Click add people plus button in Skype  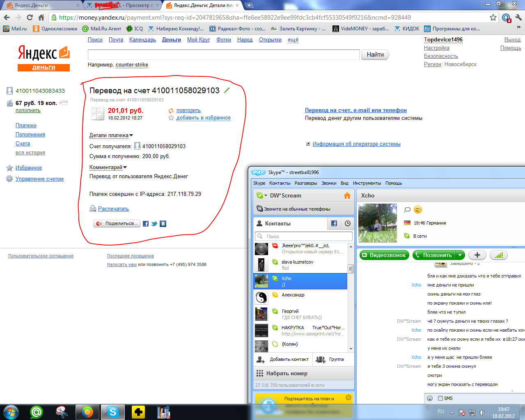(477, 255)
